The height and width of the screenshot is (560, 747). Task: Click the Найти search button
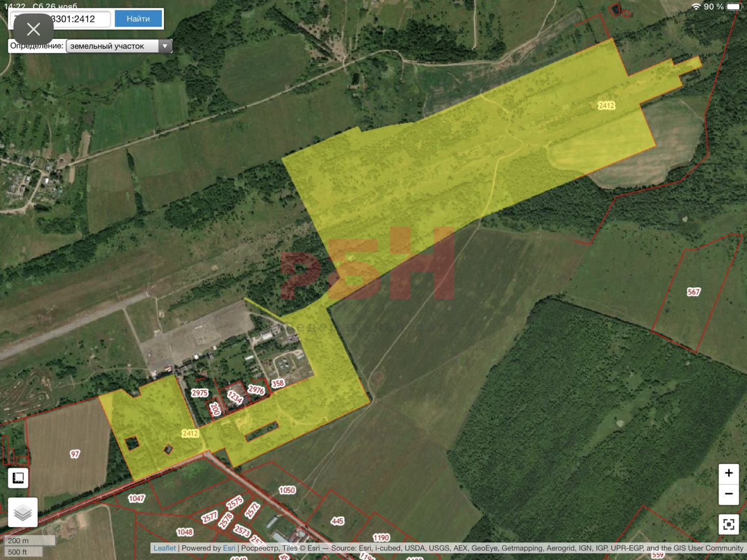pyautogui.click(x=138, y=19)
